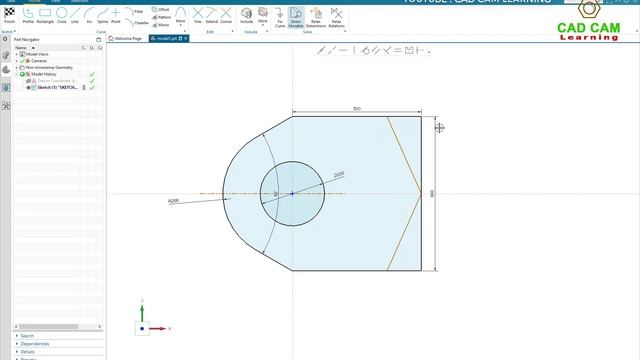Toggle visibility eye of Sketch (1)

(x=28, y=87)
